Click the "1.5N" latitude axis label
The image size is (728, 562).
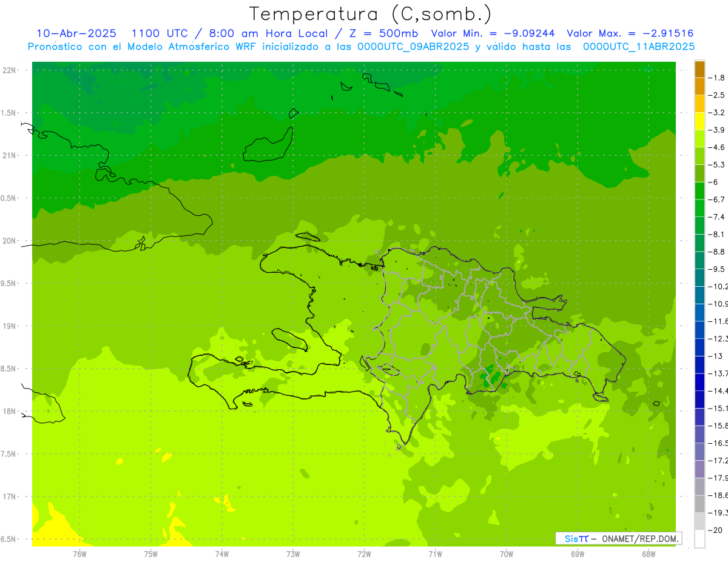pos(9,113)
